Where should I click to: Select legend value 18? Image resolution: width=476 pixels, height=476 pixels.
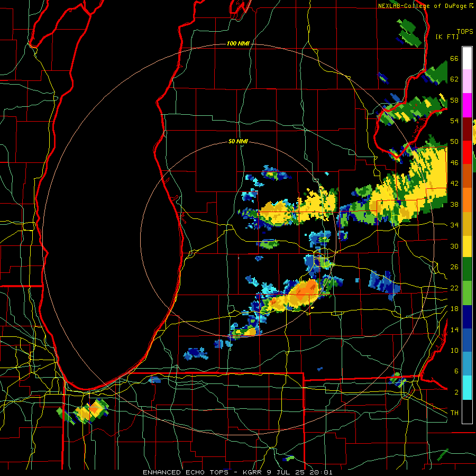[x=454, y=309]
